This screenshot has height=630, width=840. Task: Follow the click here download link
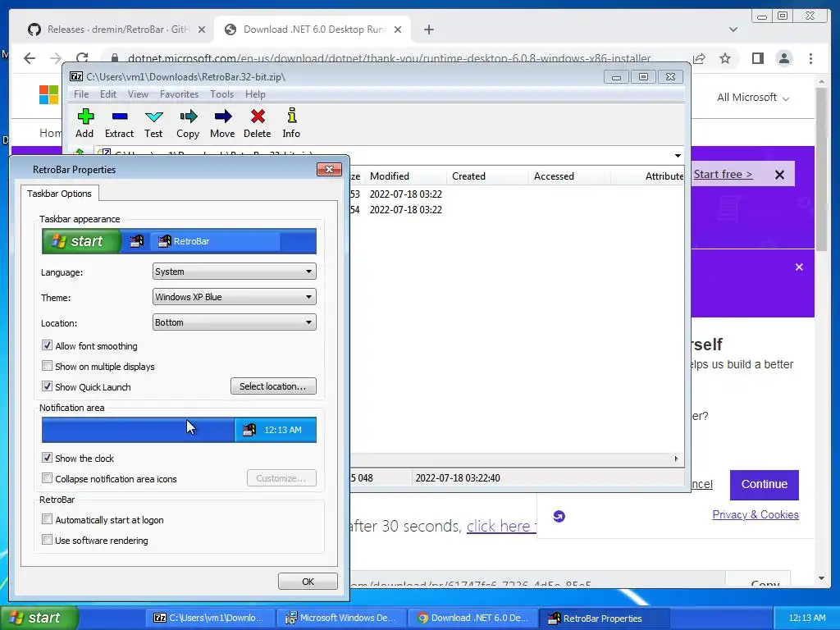pyautogui.click(x=501, y=526)
